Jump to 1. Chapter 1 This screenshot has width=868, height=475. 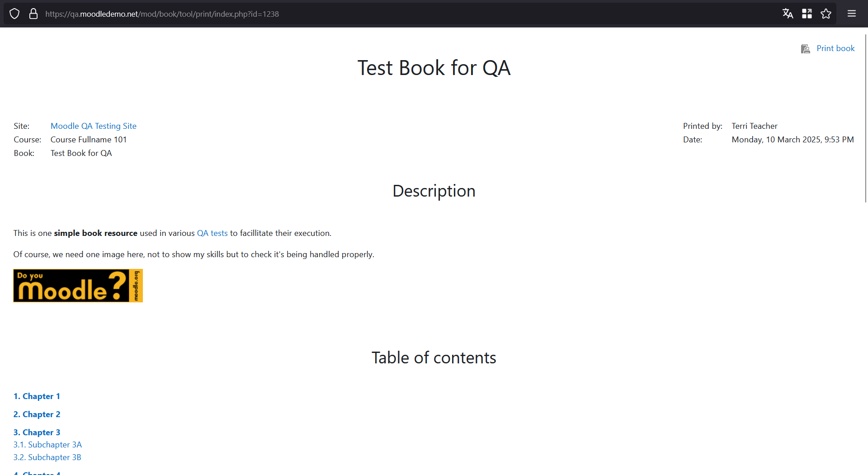37,396
